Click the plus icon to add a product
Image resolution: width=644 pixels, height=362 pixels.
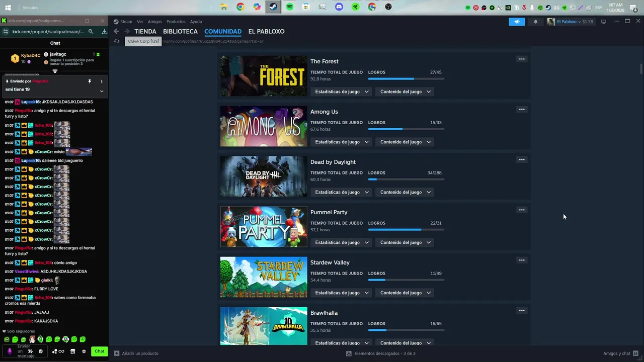[x=117, y=353]
